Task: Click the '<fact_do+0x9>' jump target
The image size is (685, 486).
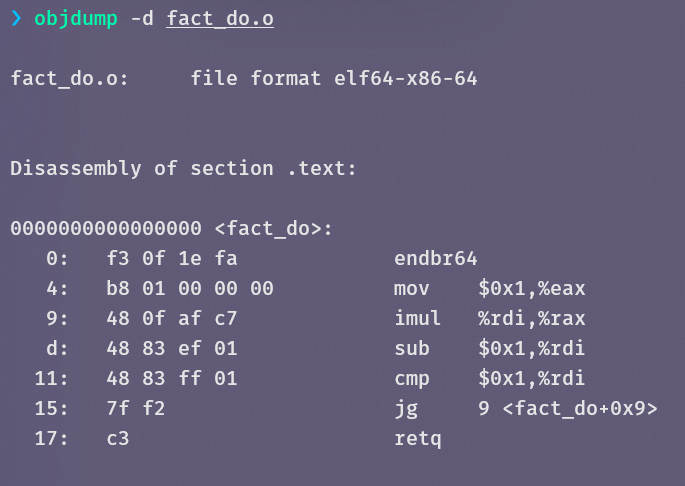Action: pos(579,408)
